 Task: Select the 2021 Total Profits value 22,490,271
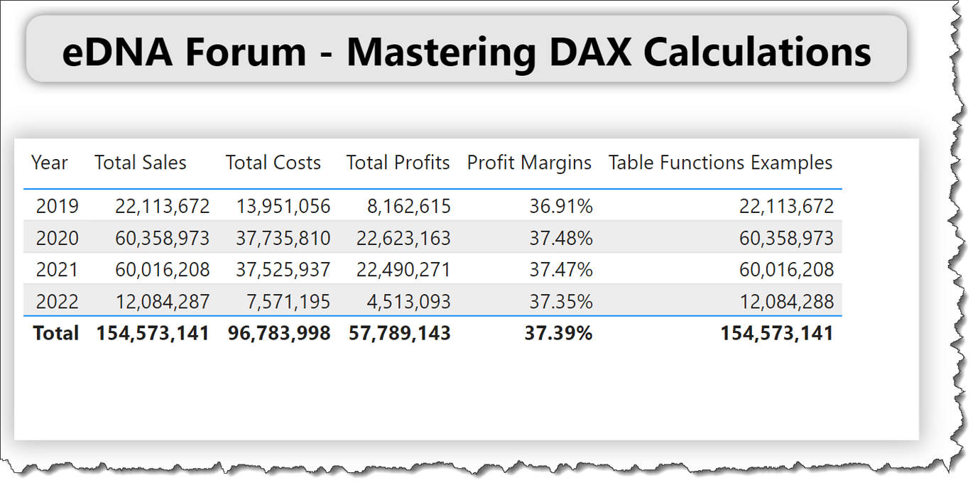click(405, 269)
